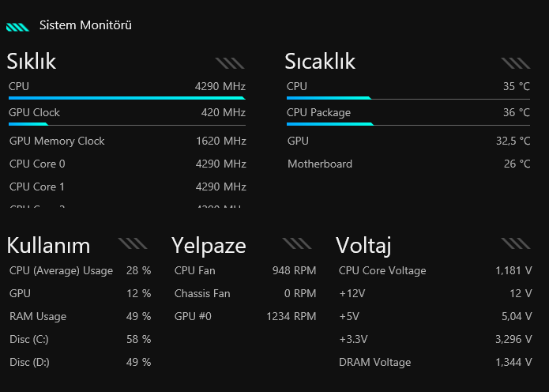The width and height of the screenshot is (549, 392).
Task: Select the CPU Core 1 frequency row
Action: [x=127, y=187]
